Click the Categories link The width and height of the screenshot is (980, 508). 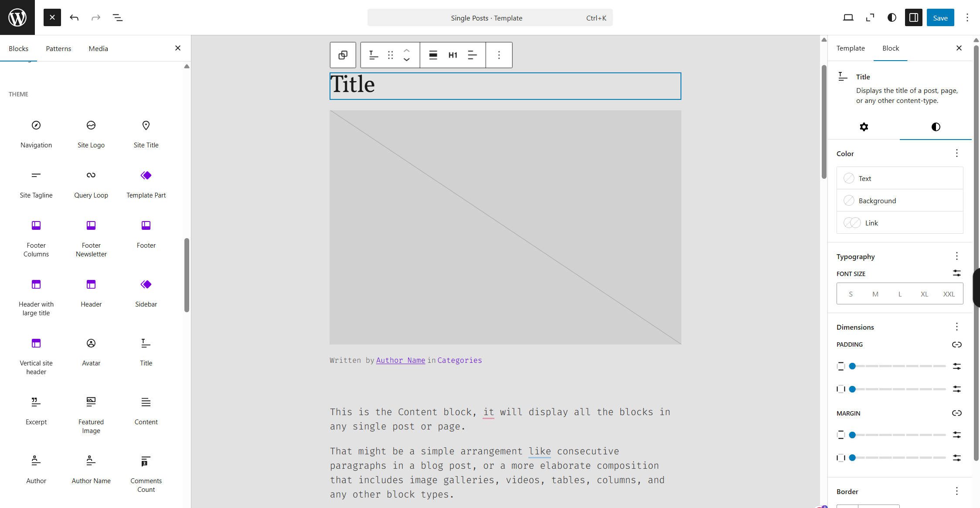[459, 360]
